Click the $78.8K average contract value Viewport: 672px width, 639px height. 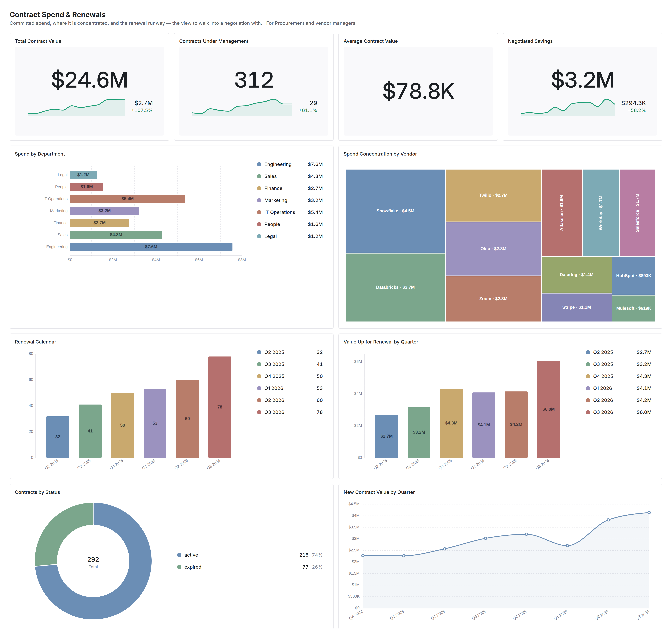tap(418, 91)
